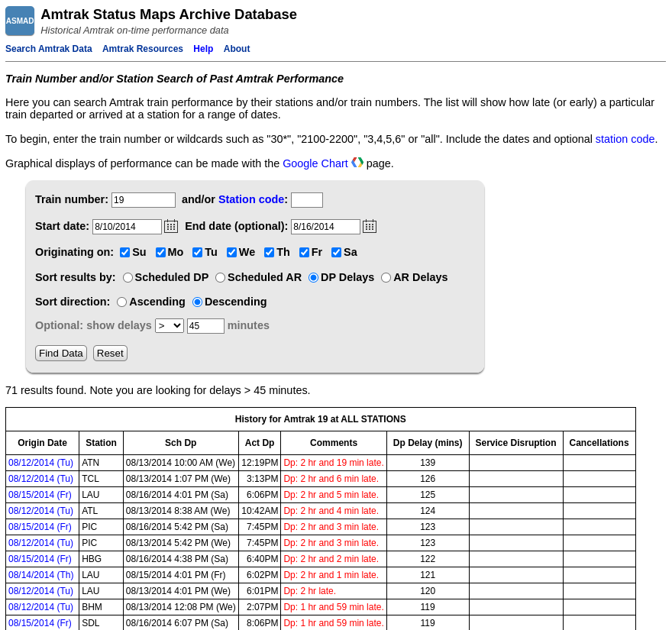Viewport: 672px width, 630px height.
Task: Click the 'Station' column header
Action: tap(101, 443)
